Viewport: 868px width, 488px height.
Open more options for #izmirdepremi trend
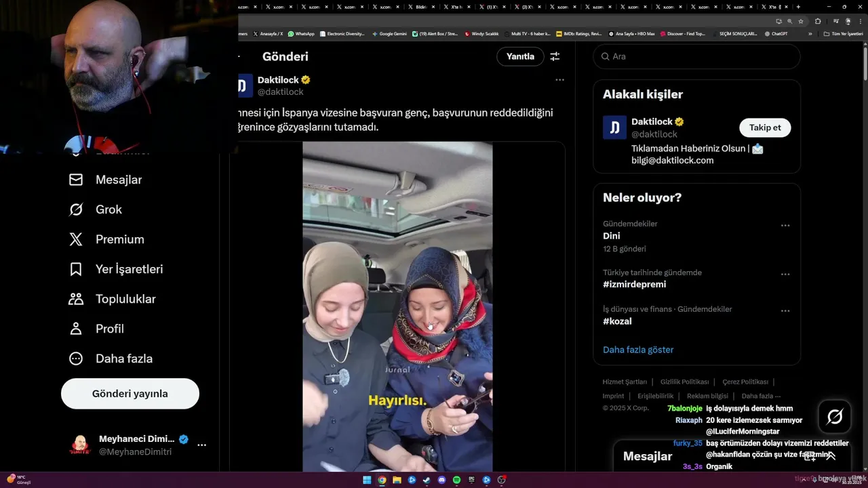pos(785,274)
